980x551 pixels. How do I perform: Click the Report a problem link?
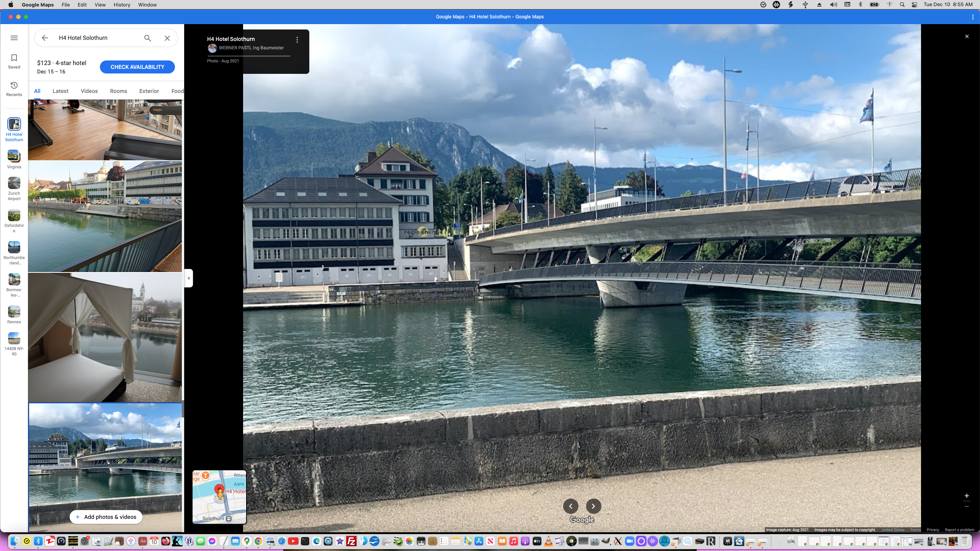959,530
